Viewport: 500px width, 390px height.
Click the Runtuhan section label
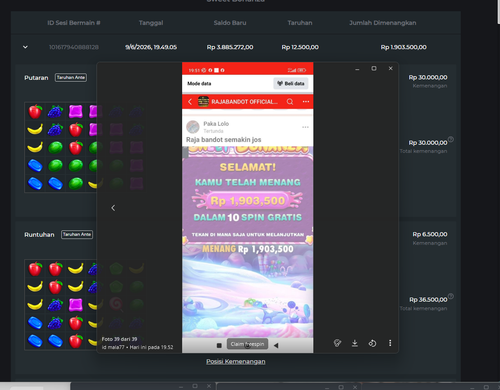[39, 235]
